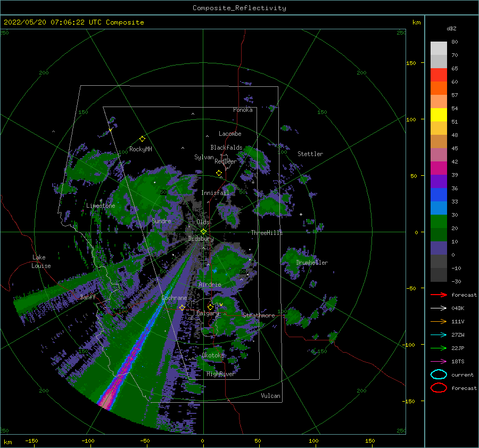Click the Lacombe label
The height and width of the screenshot is (448, 479).
(x=230, y=134)
